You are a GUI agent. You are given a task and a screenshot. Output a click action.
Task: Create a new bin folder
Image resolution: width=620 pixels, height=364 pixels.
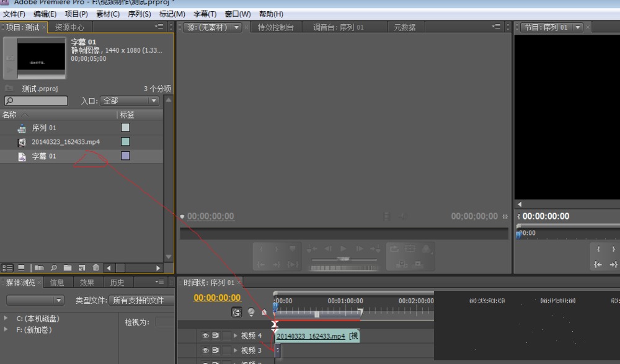point(68,268)
